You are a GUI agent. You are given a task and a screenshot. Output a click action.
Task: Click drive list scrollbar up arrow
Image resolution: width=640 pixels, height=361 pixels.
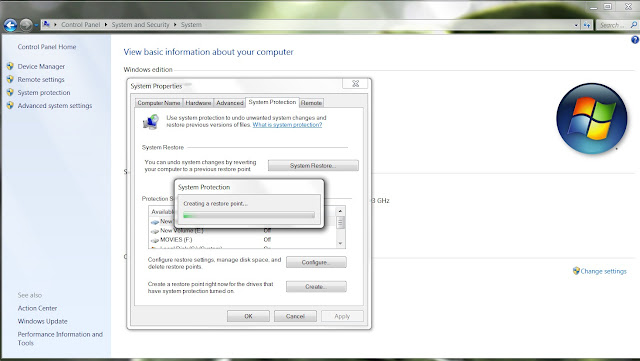point(340,211)
